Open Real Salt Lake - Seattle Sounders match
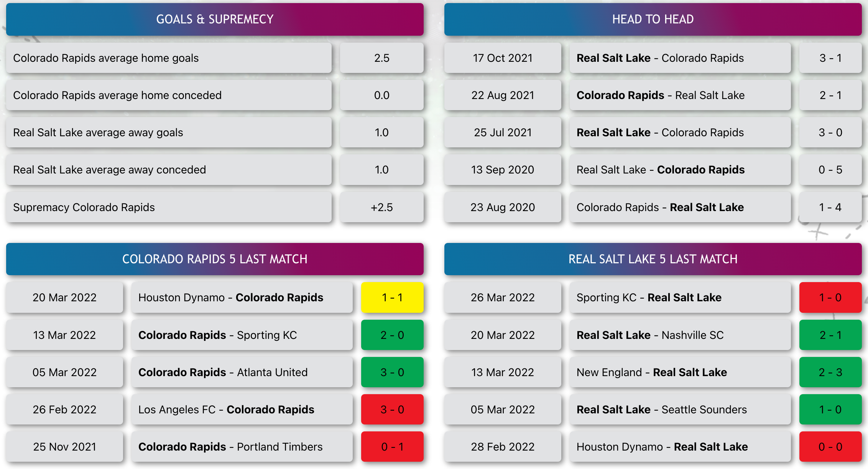The height and width of the screenshot is (469, 868). pyautogui.click(x=680, y=410)
